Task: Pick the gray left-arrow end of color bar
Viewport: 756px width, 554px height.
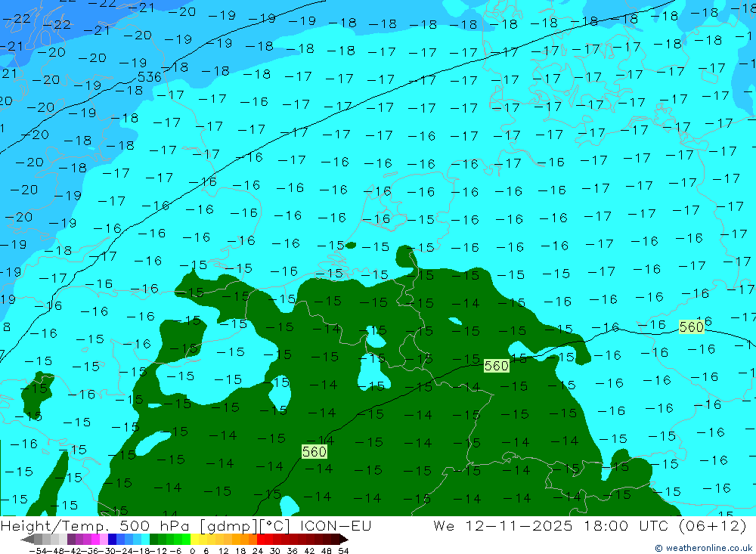Action: click(x=27, y=540)
